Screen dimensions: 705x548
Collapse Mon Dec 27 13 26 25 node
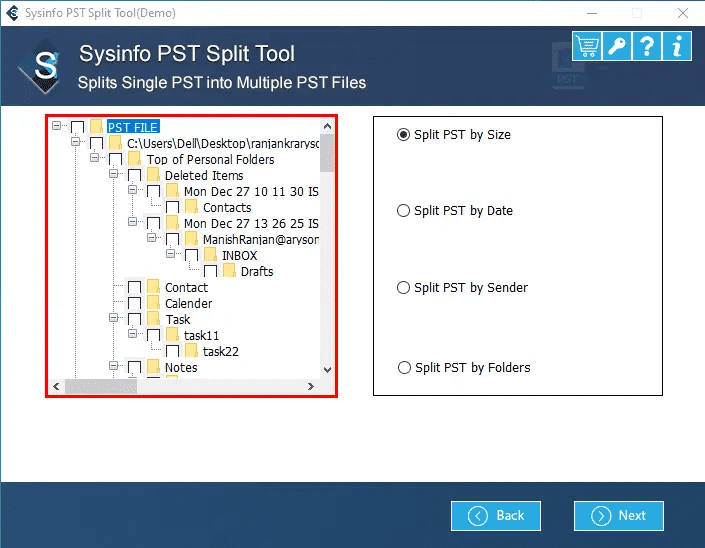(x=132, y=222)
